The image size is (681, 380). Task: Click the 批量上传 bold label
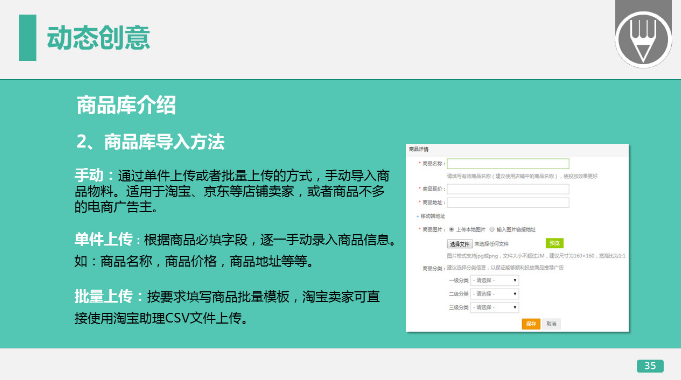point(103,297)
